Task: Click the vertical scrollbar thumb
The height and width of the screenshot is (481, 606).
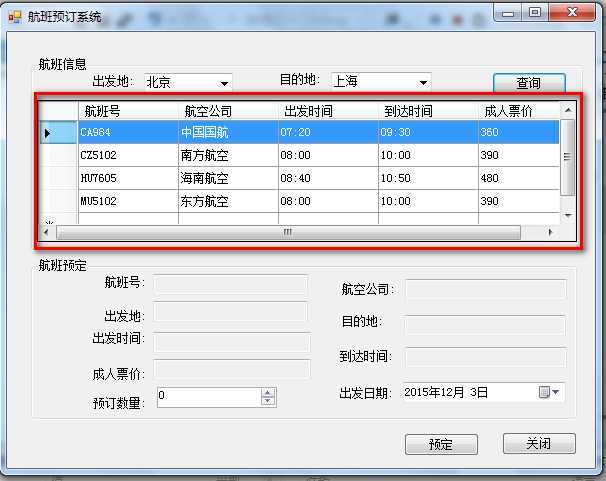Action: [568, 157]
